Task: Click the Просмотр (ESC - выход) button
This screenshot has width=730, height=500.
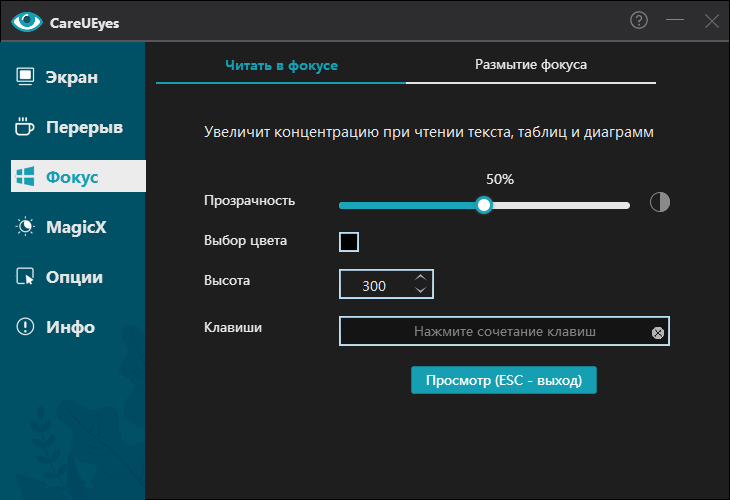Action: [504, 380]
